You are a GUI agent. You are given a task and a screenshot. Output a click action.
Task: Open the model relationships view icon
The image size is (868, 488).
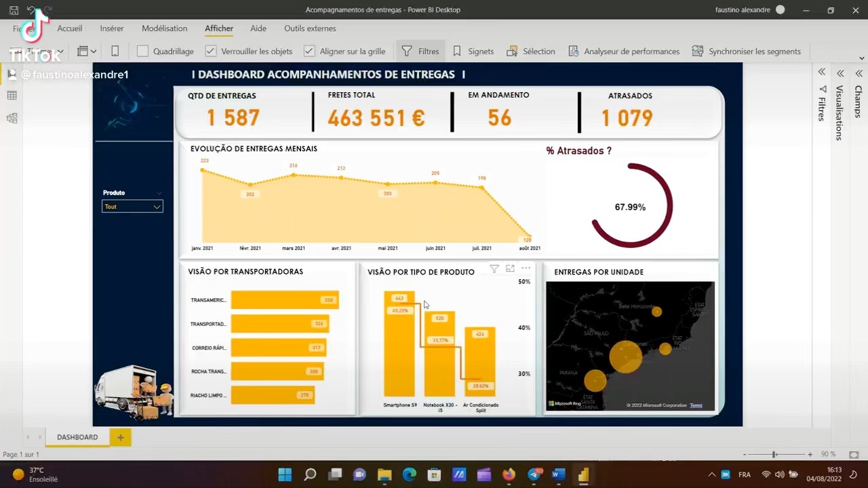click(x=12, y=118)
